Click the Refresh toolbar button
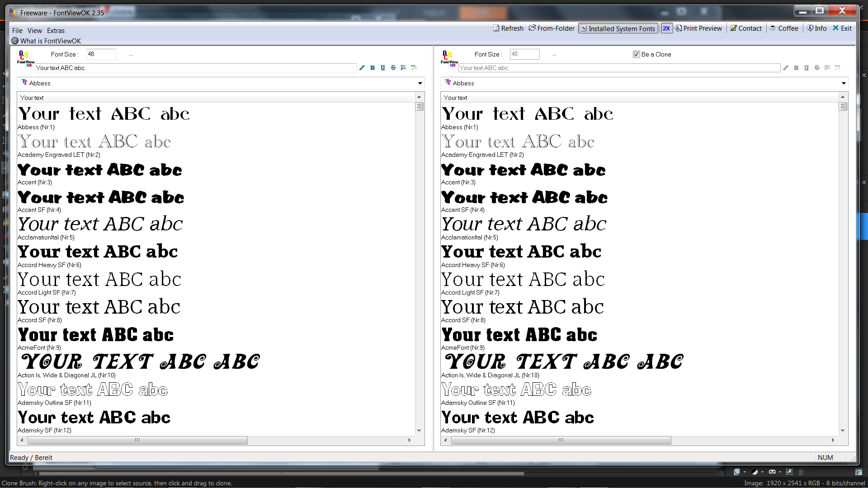Viewport: 868px width, 488px height. (508, 28)
